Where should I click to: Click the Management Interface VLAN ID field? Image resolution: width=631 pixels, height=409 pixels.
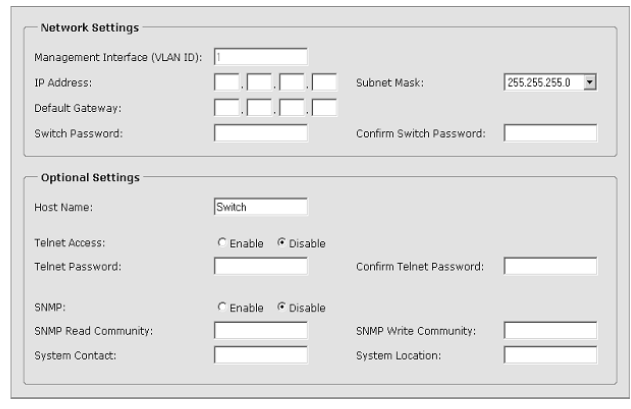click(x=260, y=57)
